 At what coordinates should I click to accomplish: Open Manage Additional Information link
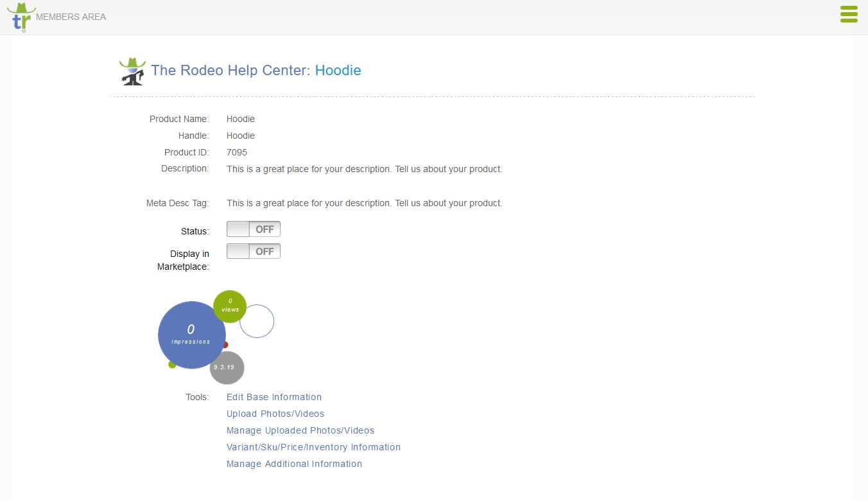pos(294,464)
